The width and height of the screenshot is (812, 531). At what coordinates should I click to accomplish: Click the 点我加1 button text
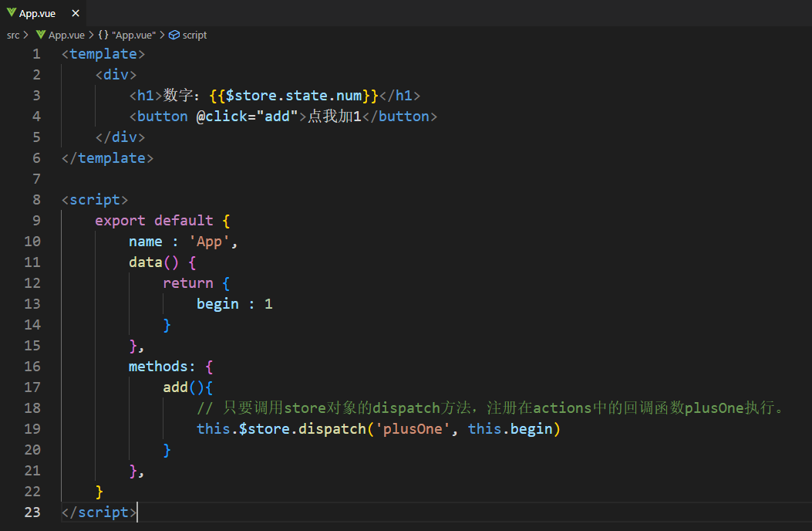[335, 116]
